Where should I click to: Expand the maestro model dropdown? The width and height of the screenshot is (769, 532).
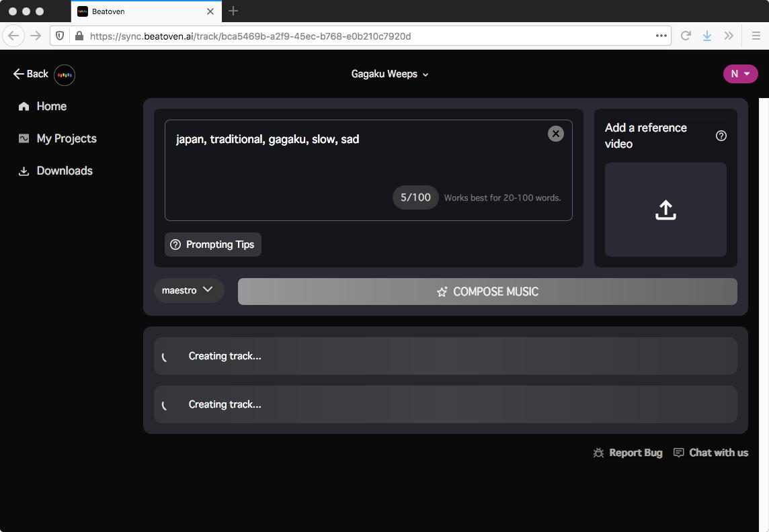point(189,290)
